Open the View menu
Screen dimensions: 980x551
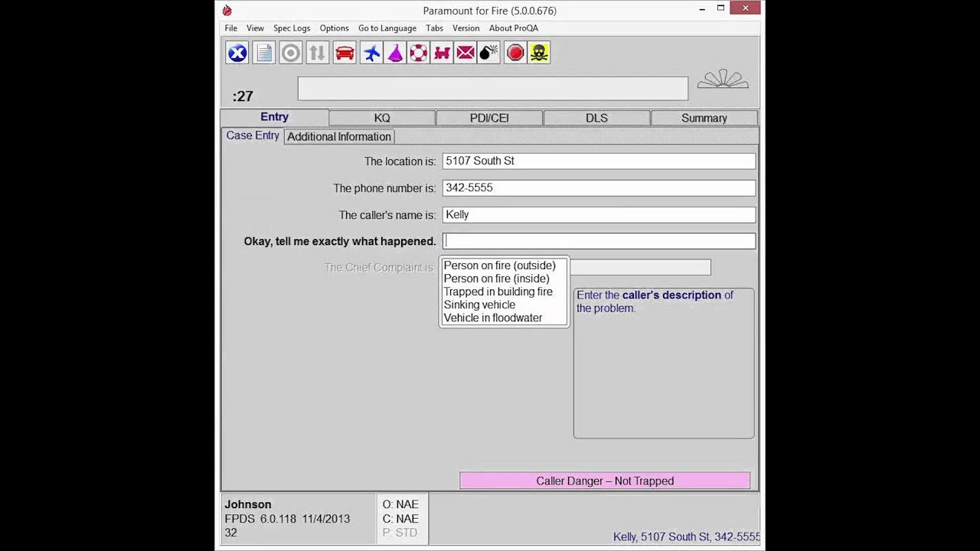[x=255, y=28]
